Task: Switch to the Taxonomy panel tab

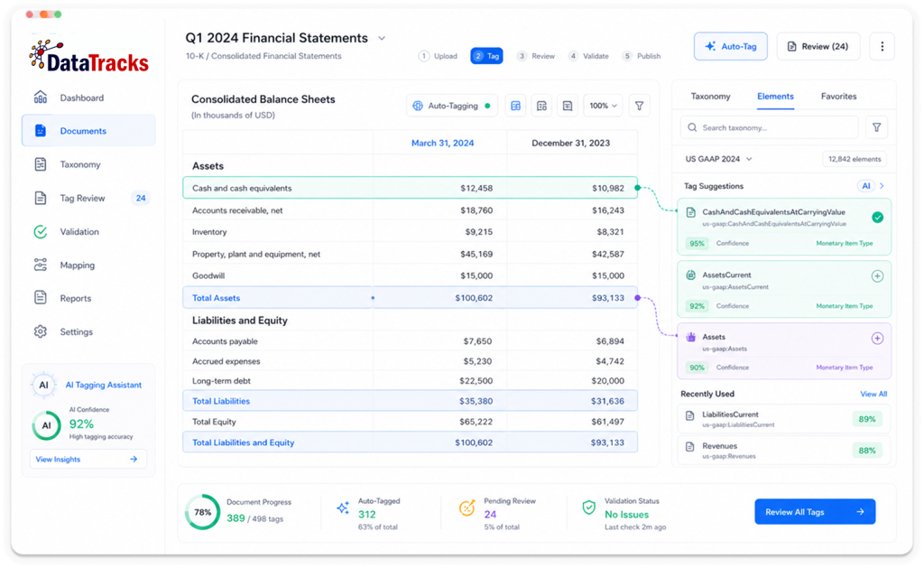Action: pyautogui.click(x=710, y=96)
